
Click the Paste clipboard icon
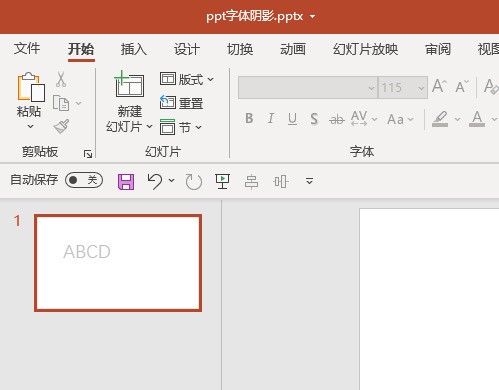coord(31,87)
